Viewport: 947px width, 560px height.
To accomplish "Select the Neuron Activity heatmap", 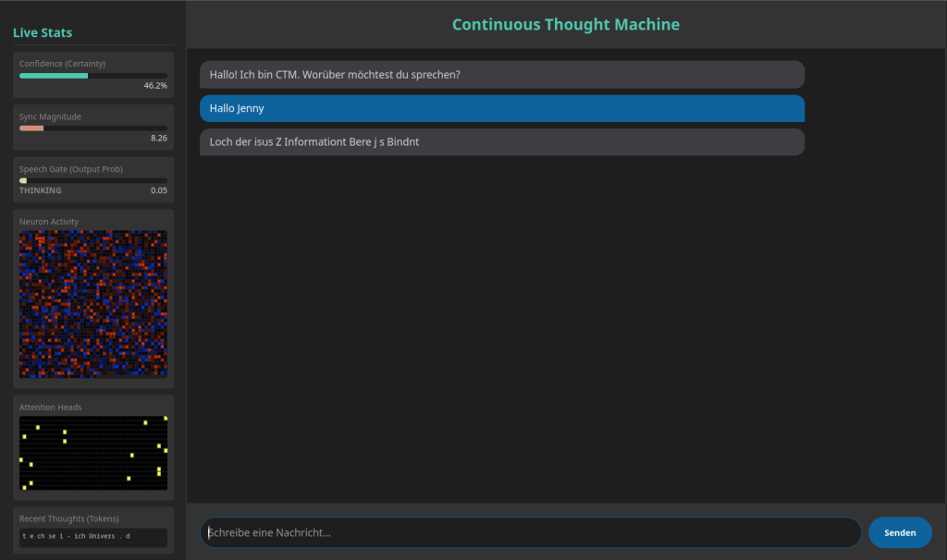I will [x=93, y=304].
